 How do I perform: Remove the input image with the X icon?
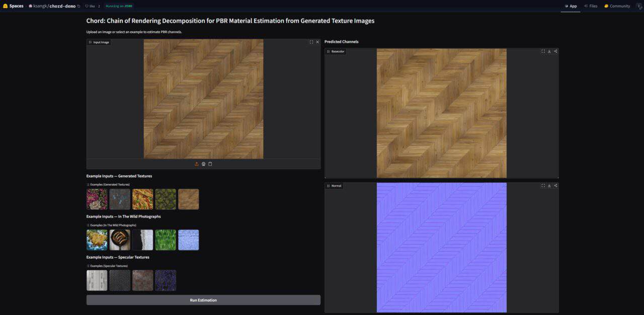[x=317, y=42]
